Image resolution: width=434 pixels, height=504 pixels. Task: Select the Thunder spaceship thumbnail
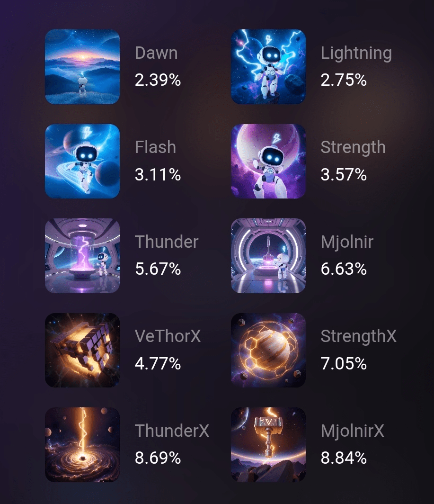[x=82, y=255]
